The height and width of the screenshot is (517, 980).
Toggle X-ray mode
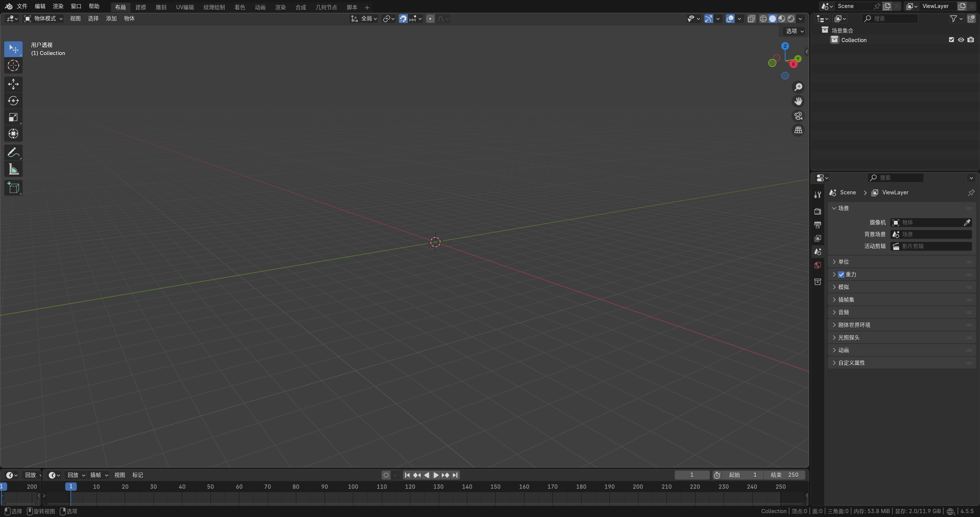(751, 18)
